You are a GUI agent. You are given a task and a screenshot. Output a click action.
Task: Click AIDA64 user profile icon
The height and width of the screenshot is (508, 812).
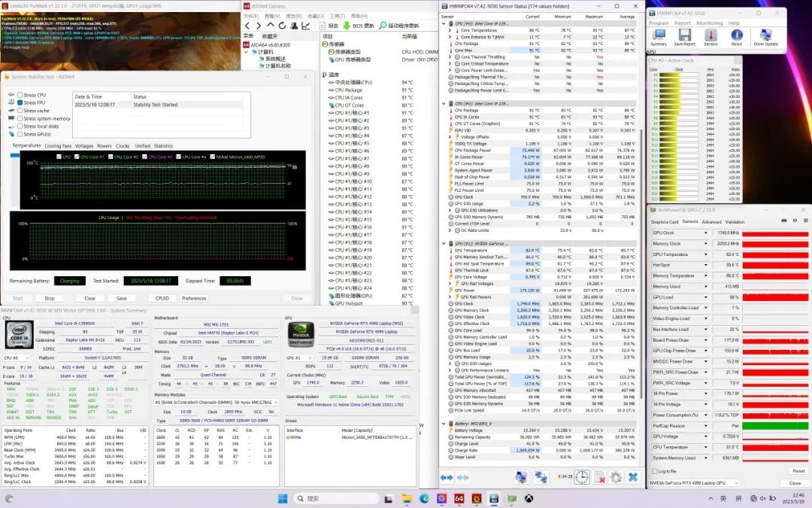click(294, 26)
